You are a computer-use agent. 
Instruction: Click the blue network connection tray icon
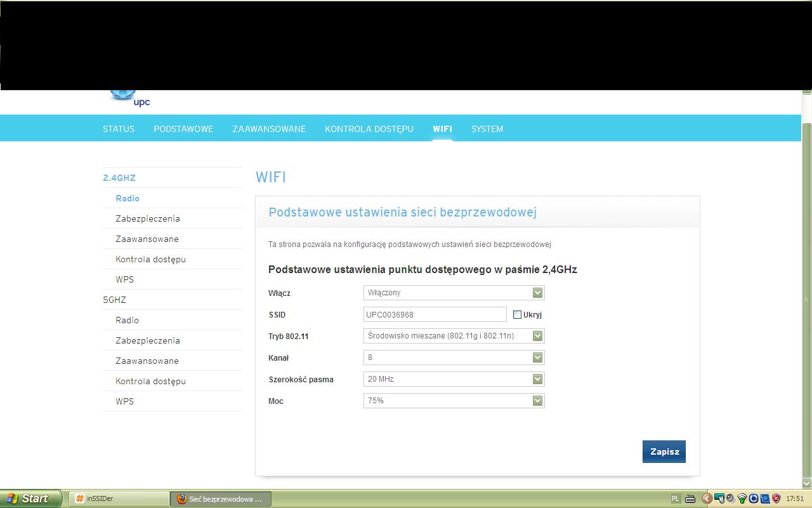pos(765,498)
